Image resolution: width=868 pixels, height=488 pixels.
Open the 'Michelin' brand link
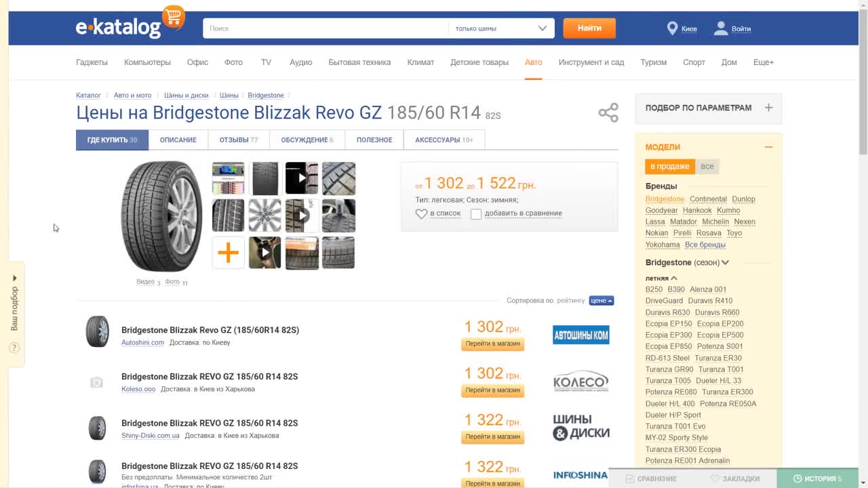tap(715, 222)
